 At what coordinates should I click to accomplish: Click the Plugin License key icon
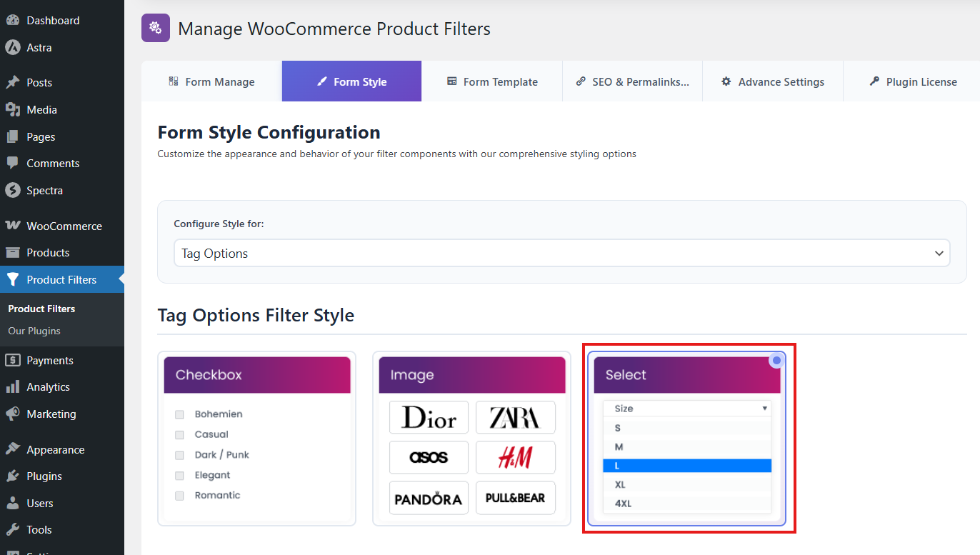874,81
